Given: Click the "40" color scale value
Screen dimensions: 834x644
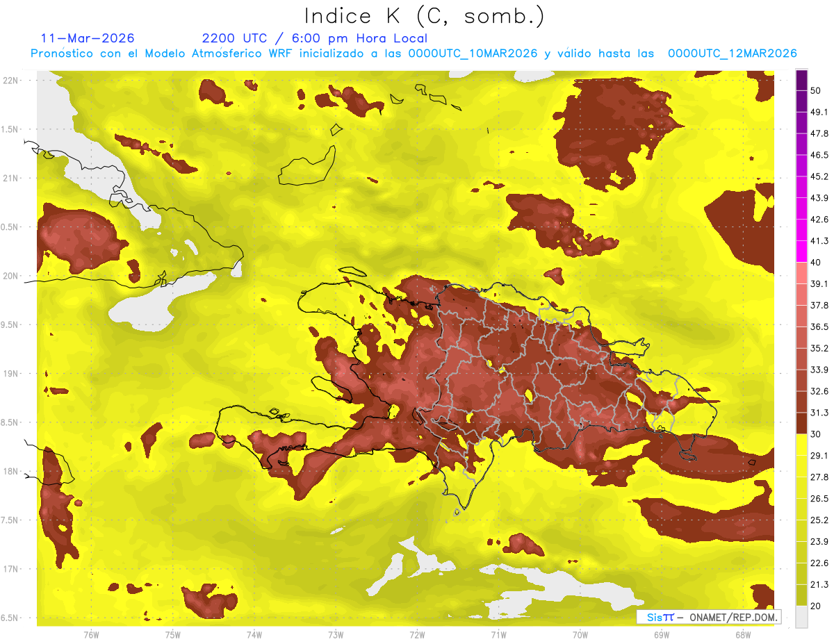Looking at the screenshot, I should [816, 263].
